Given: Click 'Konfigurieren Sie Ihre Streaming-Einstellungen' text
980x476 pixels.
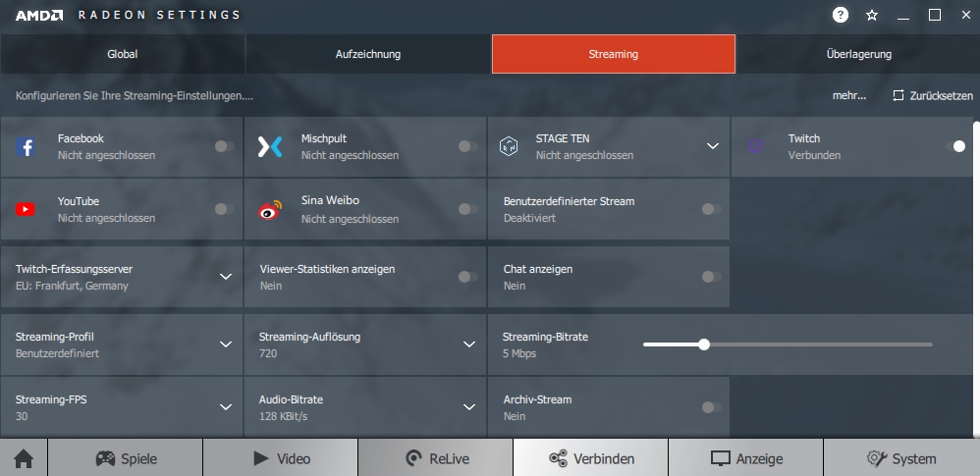Looking at the screenshot, I should coord(135,95).
